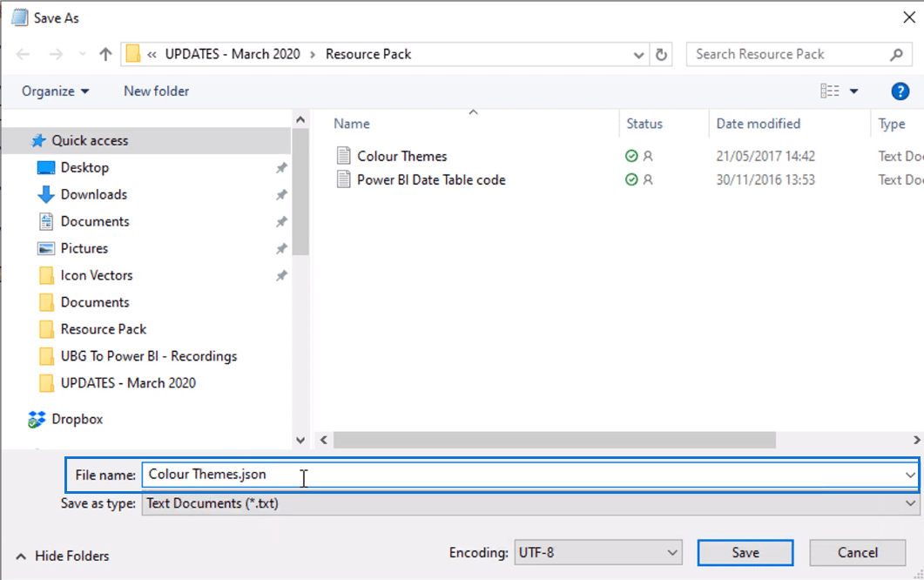Click horizontal scrollbar right arrow in file list
The width and height of the screenshot is (924, 580).
coord(916,440)
